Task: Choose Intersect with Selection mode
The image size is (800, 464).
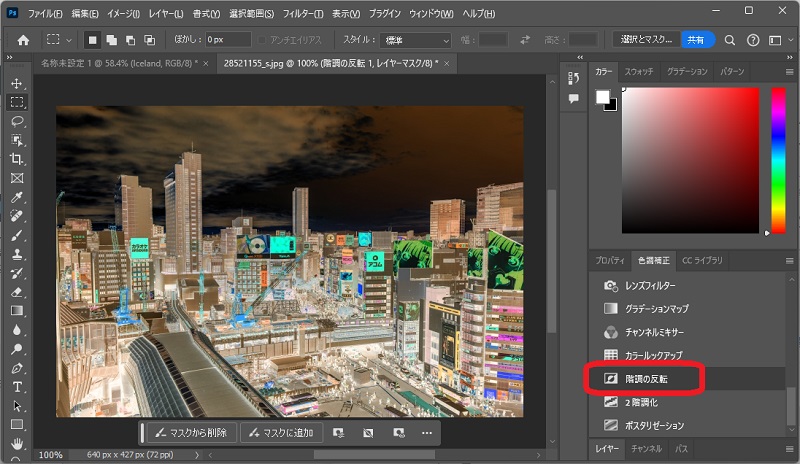Action: [x=149, y=40]
